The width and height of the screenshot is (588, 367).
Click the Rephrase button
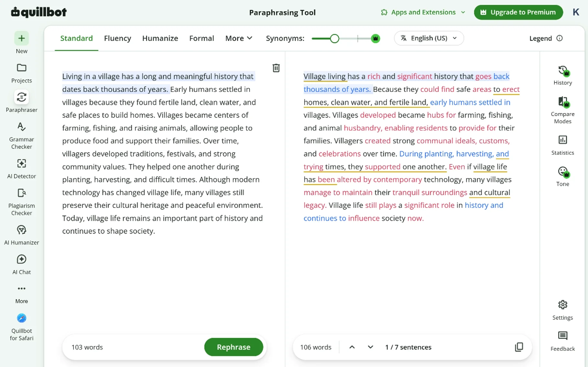[x=233, y=347]
